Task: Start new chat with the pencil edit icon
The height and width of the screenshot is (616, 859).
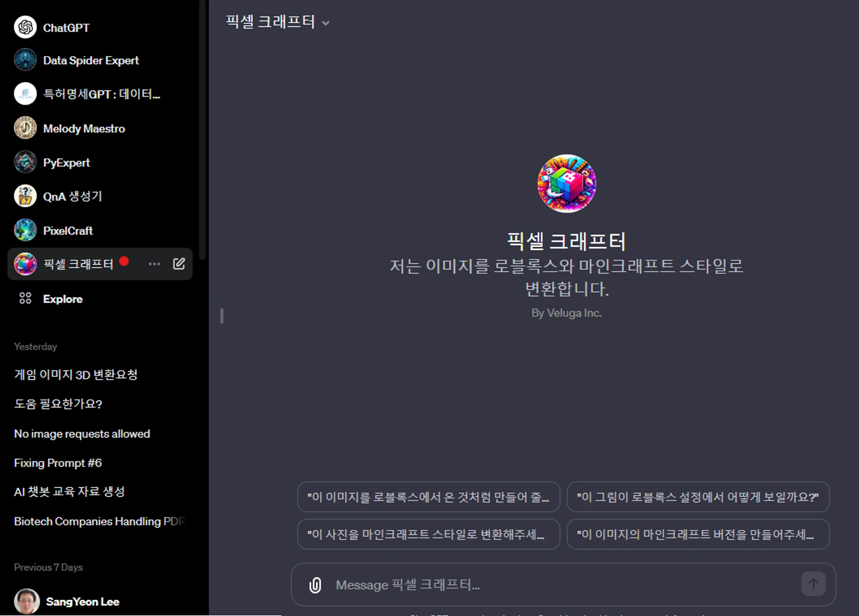Action: [x=179, y=264]
